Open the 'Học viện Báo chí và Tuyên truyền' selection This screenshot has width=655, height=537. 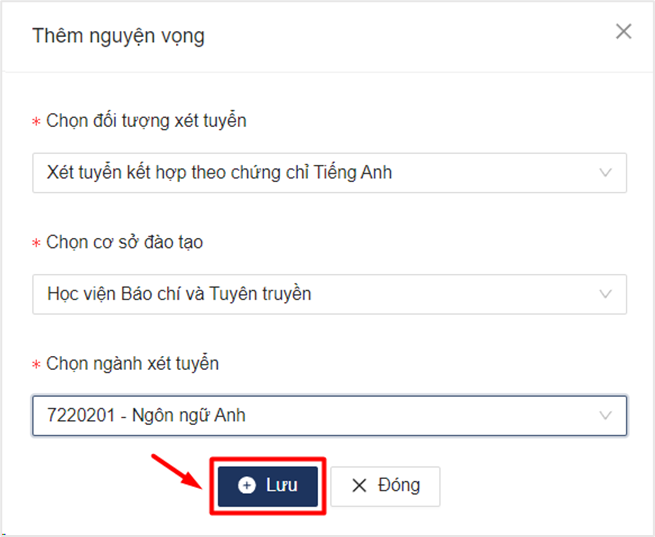pyautogui.click(x=330, y=294)
